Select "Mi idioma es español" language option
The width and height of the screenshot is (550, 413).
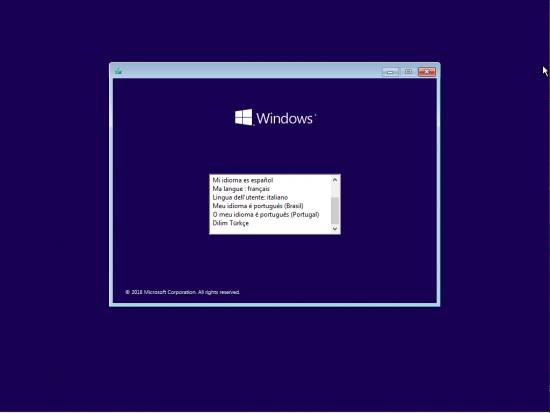pyautogui.click(x=243, y=180)
